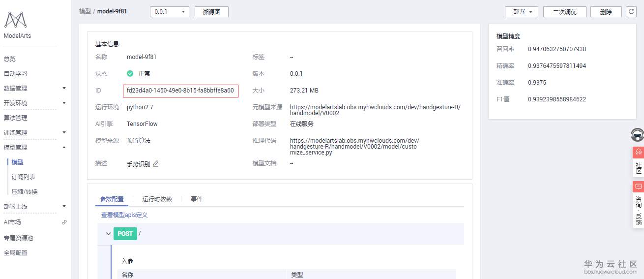Click the model-9f81 breadcrumb title

tap(112, 11)
